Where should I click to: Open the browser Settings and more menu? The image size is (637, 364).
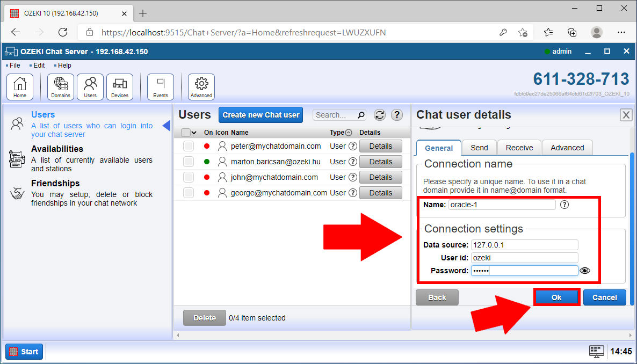pyautogui.click(x=621, y=32)
